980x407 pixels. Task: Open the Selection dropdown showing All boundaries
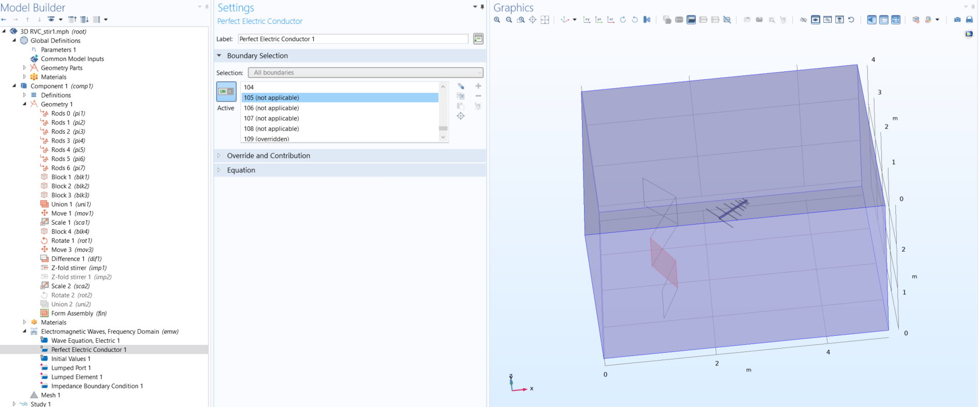click(365, 73)
